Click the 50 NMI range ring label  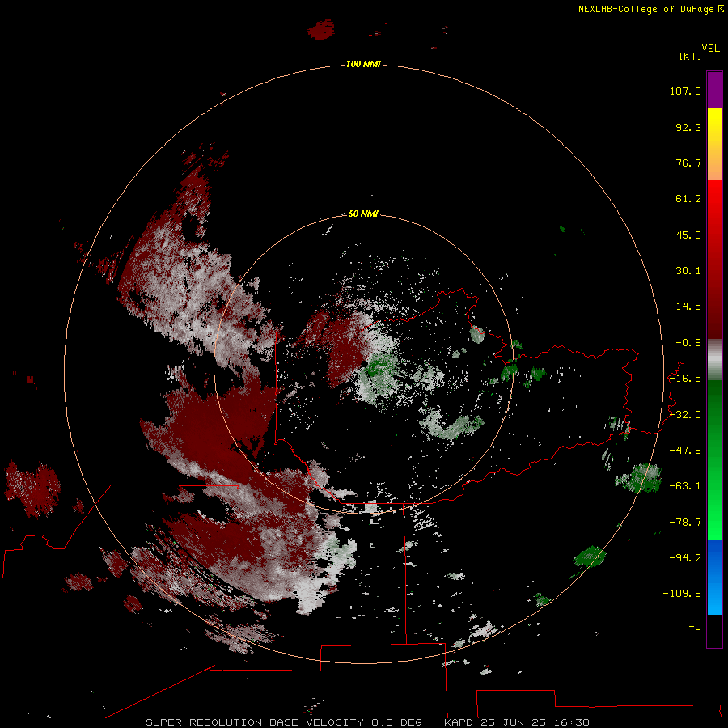tap(363, 214)
